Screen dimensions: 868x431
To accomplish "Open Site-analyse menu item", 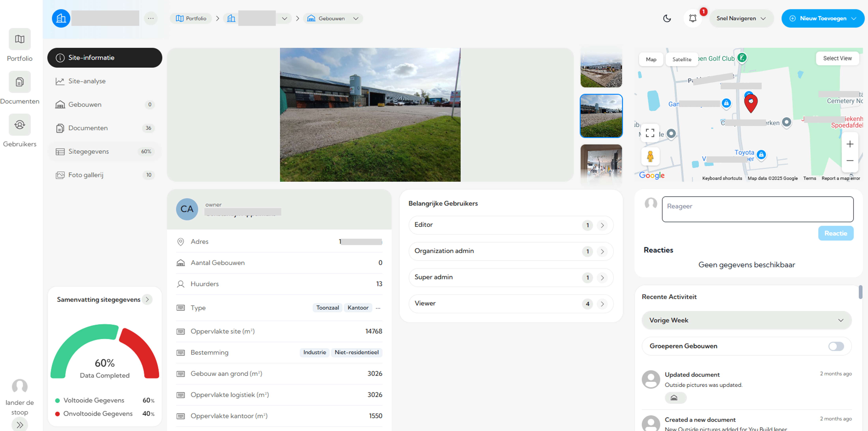I will (87, 81).
